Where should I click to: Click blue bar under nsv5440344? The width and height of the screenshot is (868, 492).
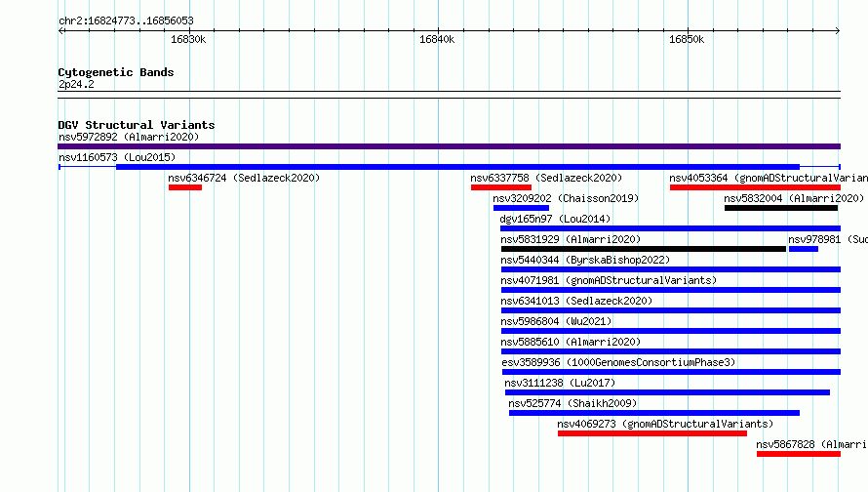tap(671, 269)
